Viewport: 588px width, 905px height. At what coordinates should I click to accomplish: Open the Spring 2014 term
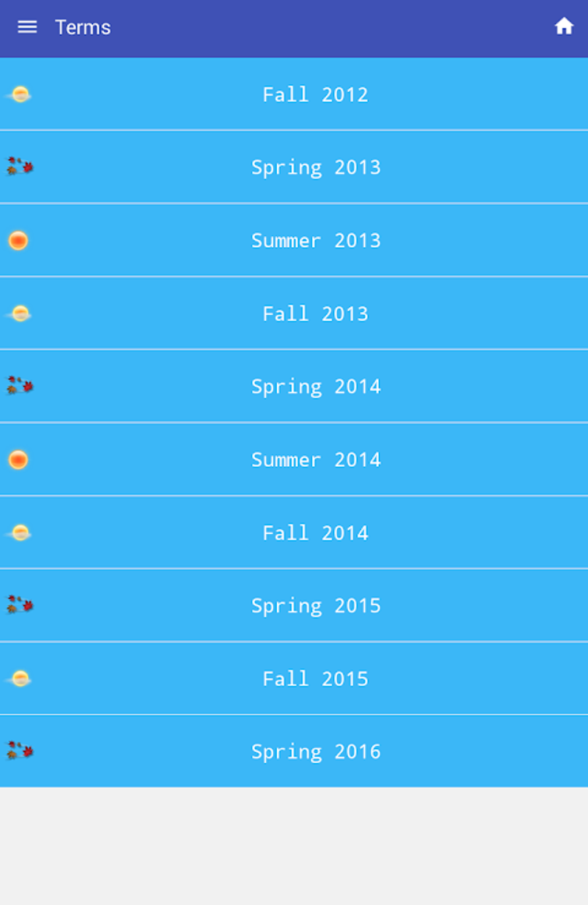[316, 386]
